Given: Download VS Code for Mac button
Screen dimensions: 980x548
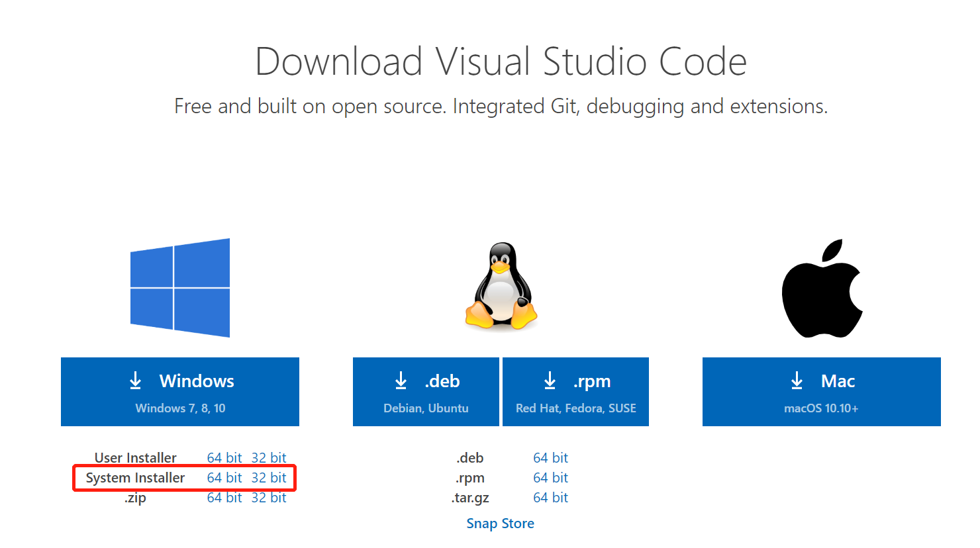Looking at the screenshot, I should [822, 392].
